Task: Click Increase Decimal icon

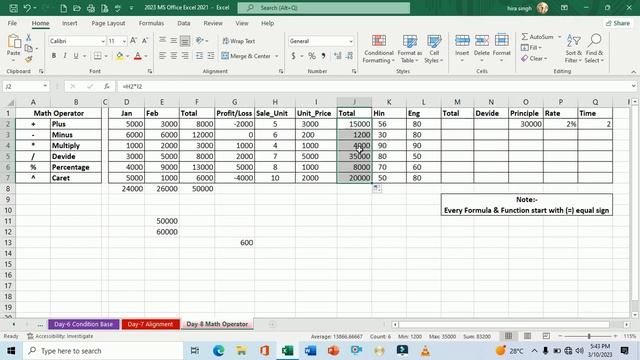Action: [338, 56]
